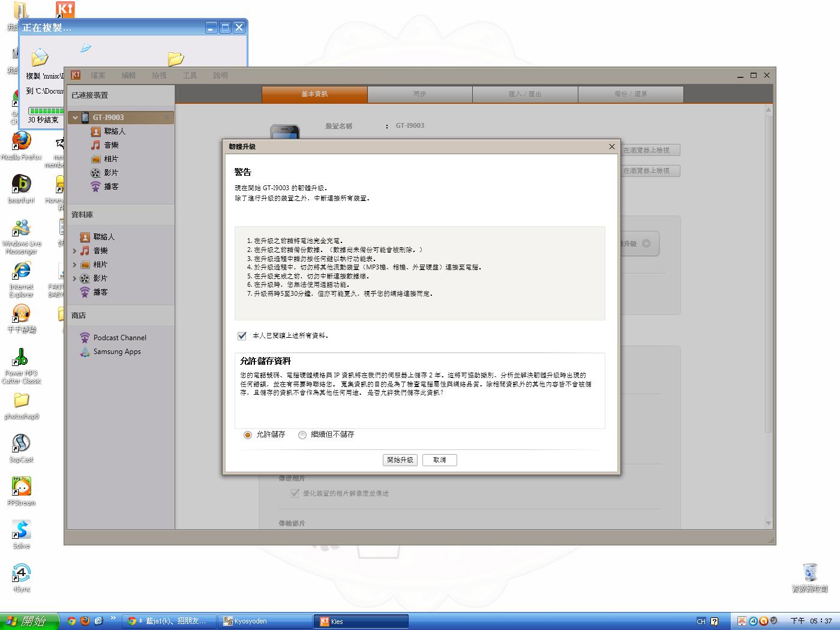This screenshot has height=630, width=840.
Task: Expand the library 相片 tree node
Action: 74,265
